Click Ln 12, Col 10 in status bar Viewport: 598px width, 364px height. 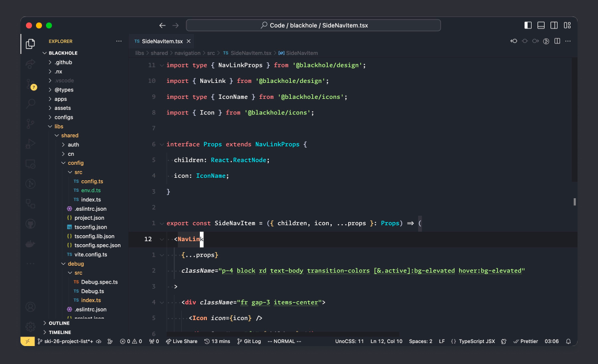point(386,342)
